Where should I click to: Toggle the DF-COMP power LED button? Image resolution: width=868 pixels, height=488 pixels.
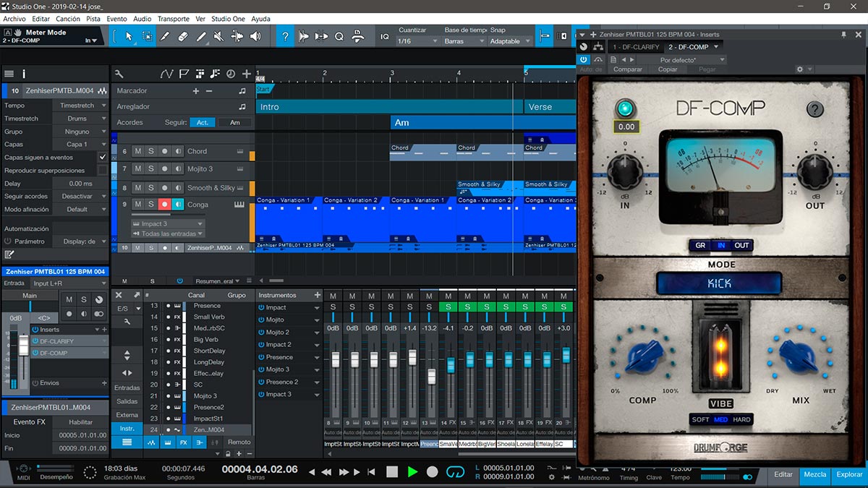pyautogui.click(x=625, y=109)
